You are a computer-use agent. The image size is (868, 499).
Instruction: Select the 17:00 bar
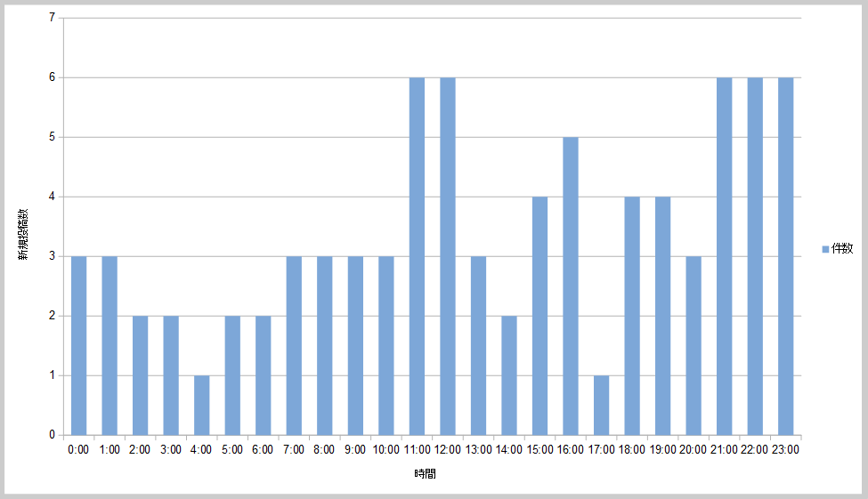coord(601,405)
